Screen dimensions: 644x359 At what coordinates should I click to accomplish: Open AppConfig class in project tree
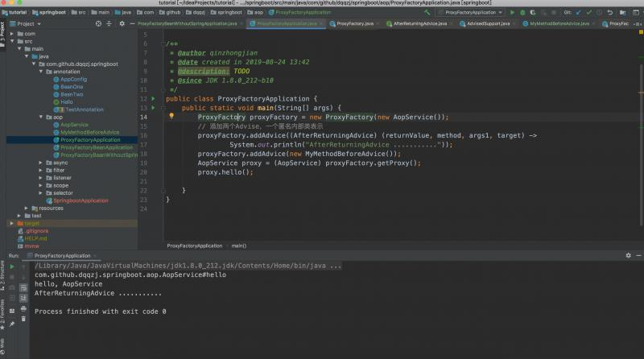[x=73, y=79]
